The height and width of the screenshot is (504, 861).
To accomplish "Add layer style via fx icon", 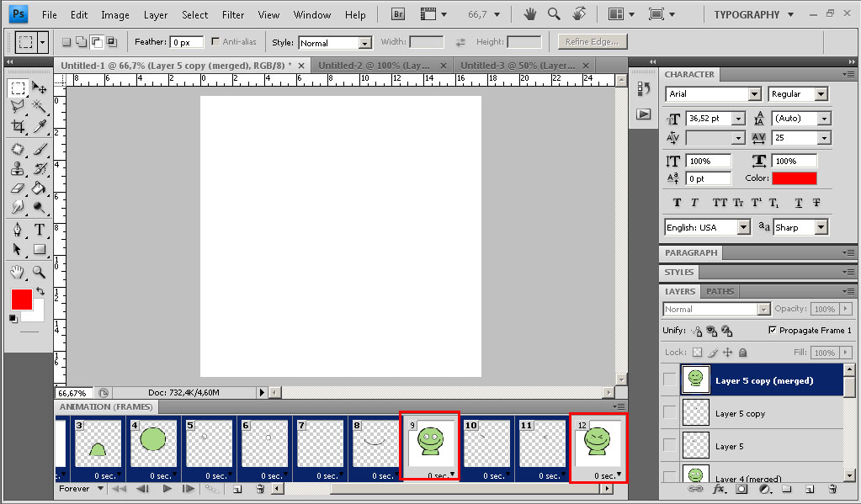I will (719, 489).
